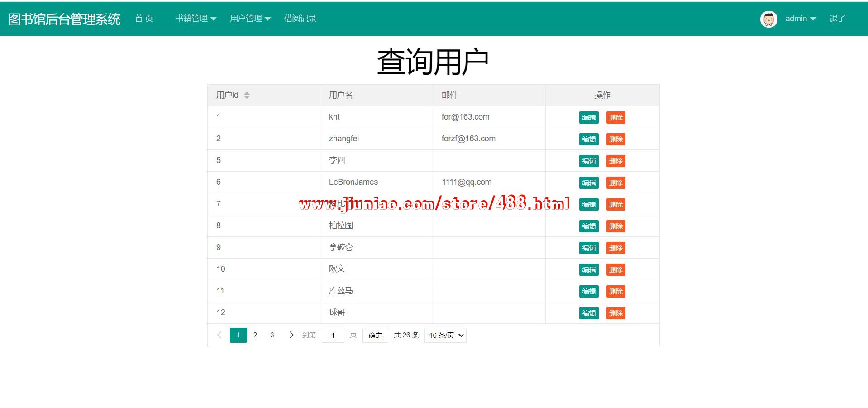Open the admin account dropdown
This screenshot has width=868, height=408.
coord(800,19)
